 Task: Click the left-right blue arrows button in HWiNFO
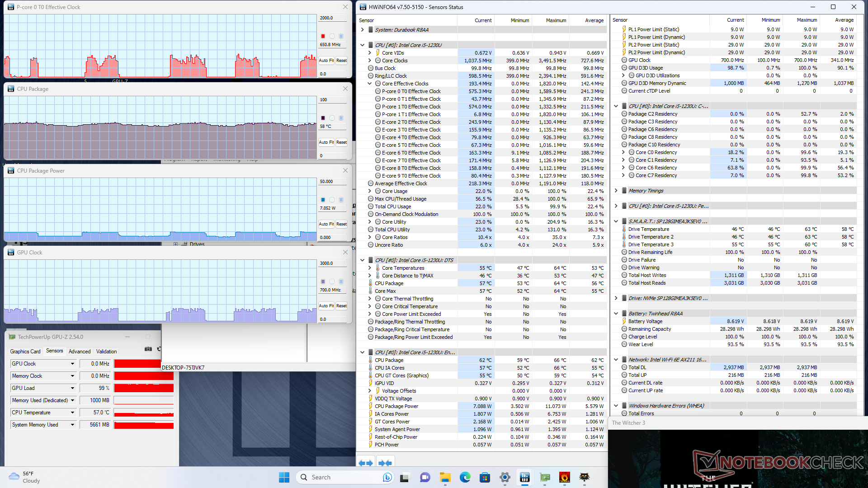(x=366, y=463)
